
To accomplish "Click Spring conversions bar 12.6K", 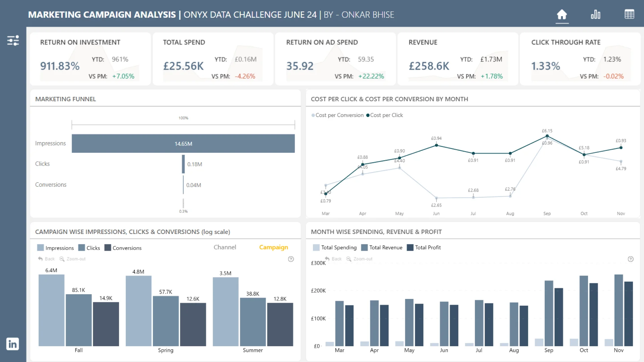I will point(193,324).
